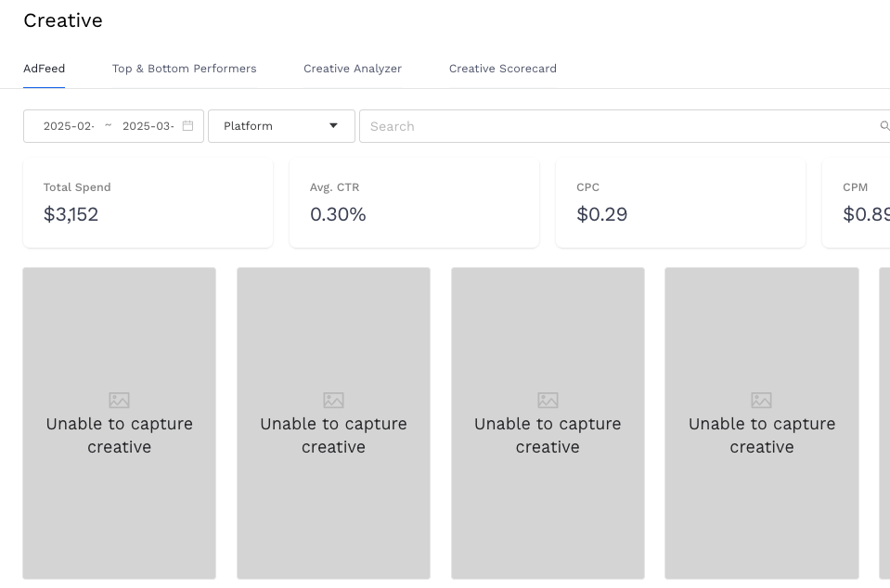Image resolution: width=890 pixels, height=588 pixels.
Task: Click the image placeholder icon in third creative card
Action: point(548,401)
